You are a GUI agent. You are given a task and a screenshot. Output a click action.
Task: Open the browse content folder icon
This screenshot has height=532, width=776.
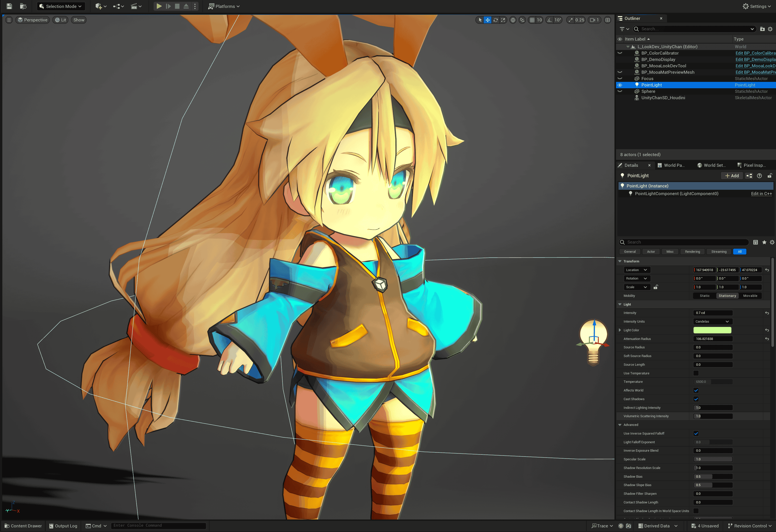[x=23, y=6]
